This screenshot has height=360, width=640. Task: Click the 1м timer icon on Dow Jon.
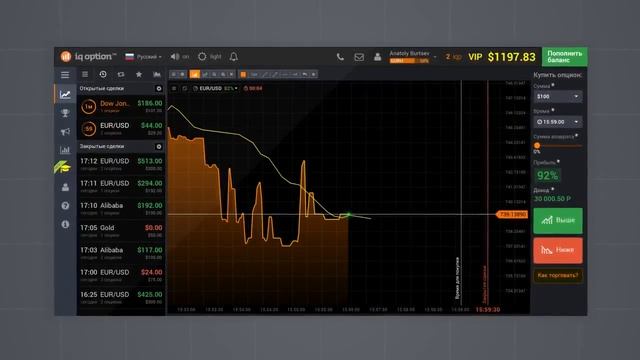(89, 107)
